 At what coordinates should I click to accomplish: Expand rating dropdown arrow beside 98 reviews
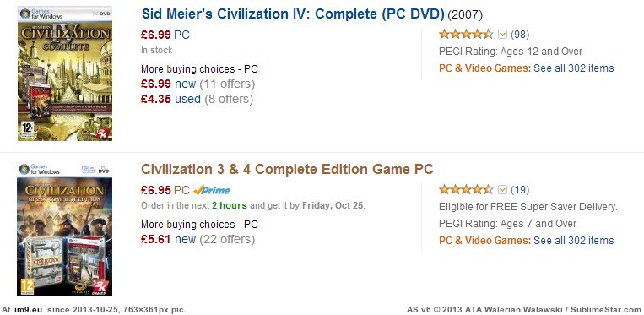tap(502, 35)
